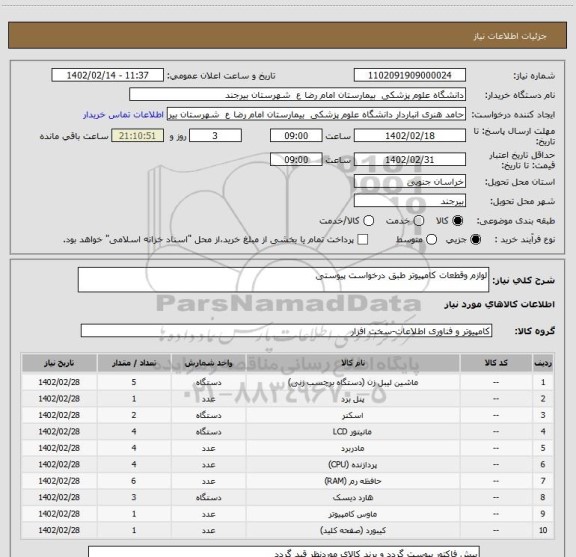The width and height of the screenshot is (576, 557).
Task: Select the کالا radio button
Action: (x=458, y=220)
